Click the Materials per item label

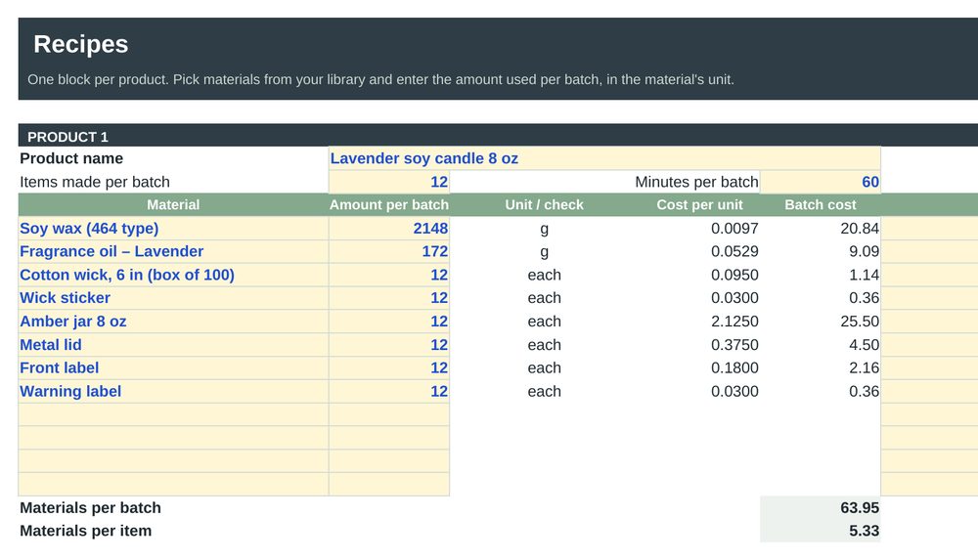click(x=85, y=531)
